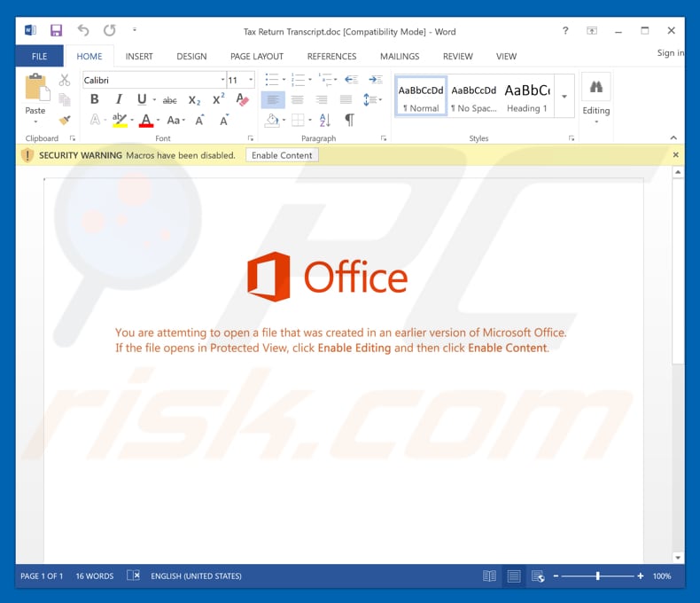
Task: Click the Word application icon
Action: [x=30, y=30]
